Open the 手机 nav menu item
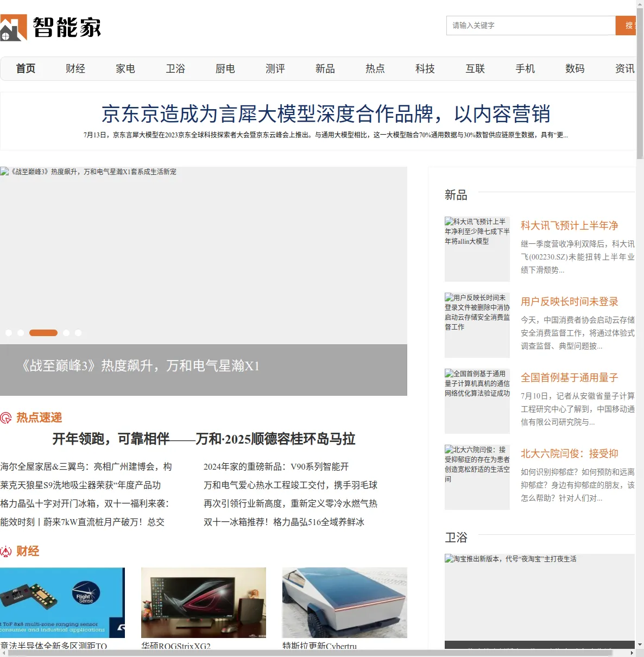This screenshot has height=657, width=644. coord(525,68)
